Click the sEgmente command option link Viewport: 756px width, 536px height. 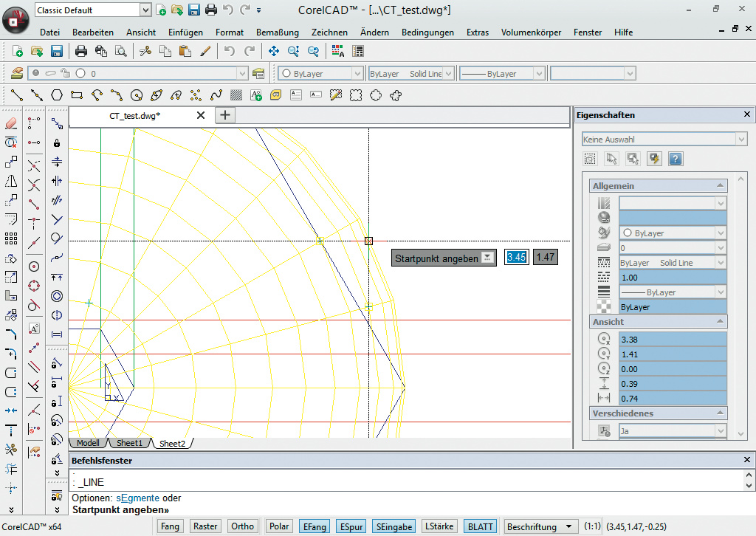[137, 498]
